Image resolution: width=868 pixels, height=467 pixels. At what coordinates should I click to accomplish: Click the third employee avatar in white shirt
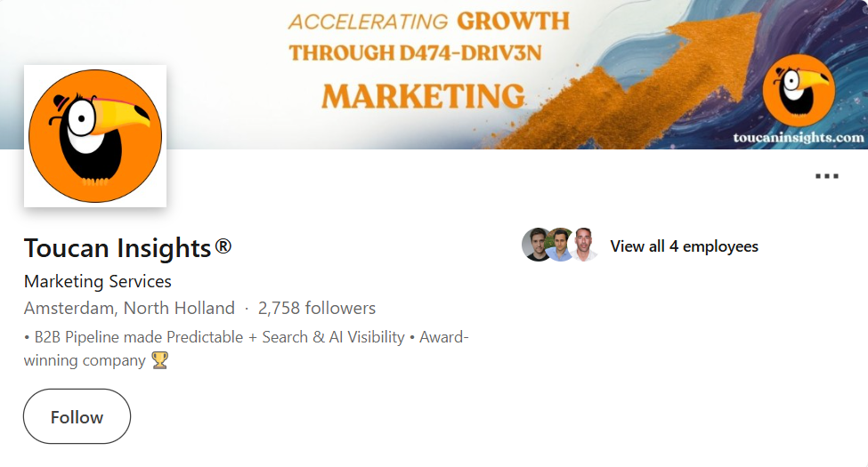(583, 246)
